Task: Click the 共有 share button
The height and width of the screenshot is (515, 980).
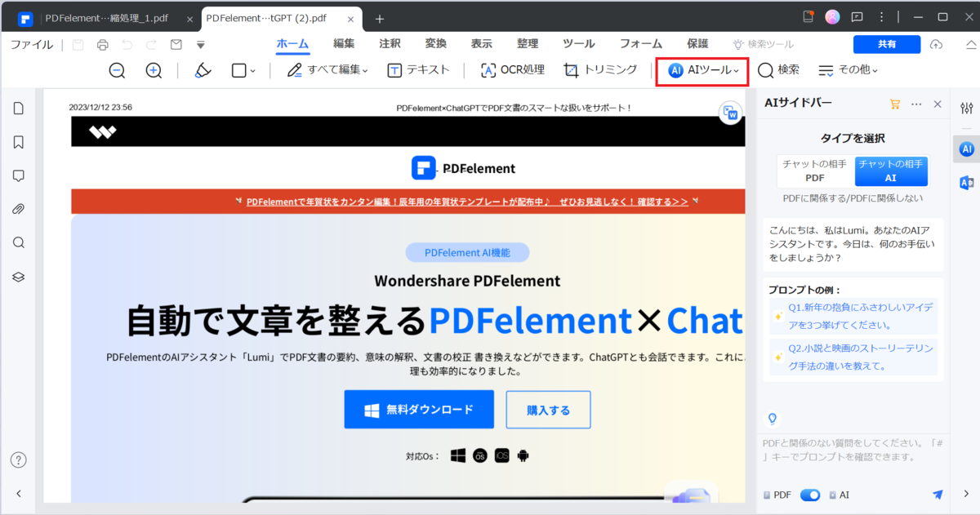Action: pos(886,44)
